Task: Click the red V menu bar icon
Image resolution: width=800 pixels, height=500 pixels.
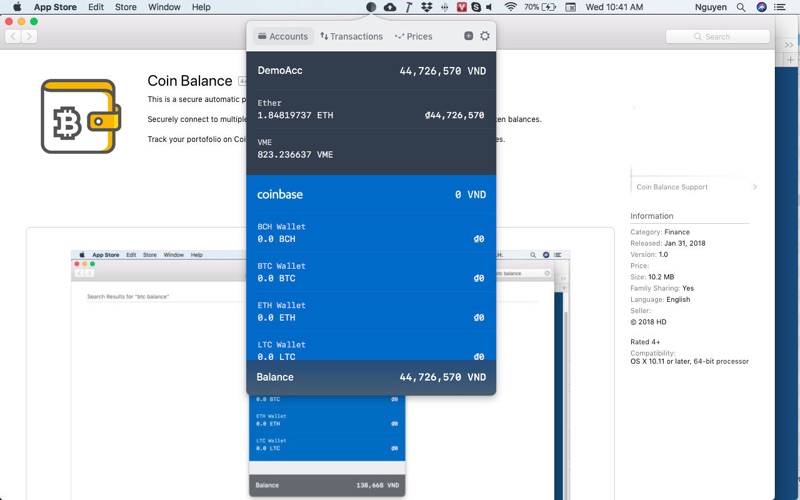Action: (x=462, y=7)
